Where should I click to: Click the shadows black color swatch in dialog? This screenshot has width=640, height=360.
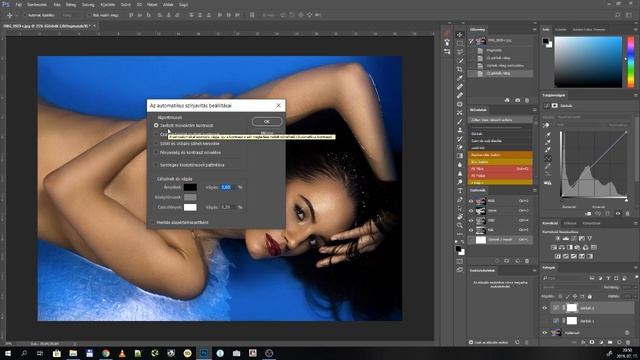tap(190, 187)
